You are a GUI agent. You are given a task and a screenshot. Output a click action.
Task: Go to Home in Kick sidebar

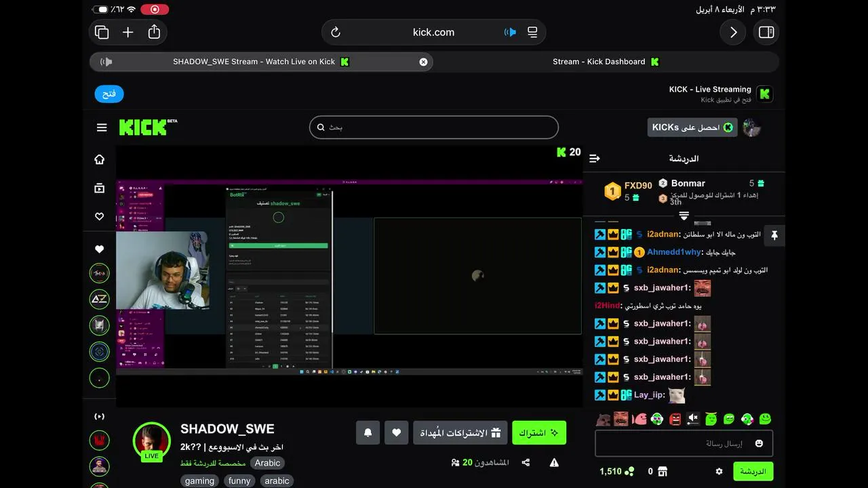click(x=100, y=159)
